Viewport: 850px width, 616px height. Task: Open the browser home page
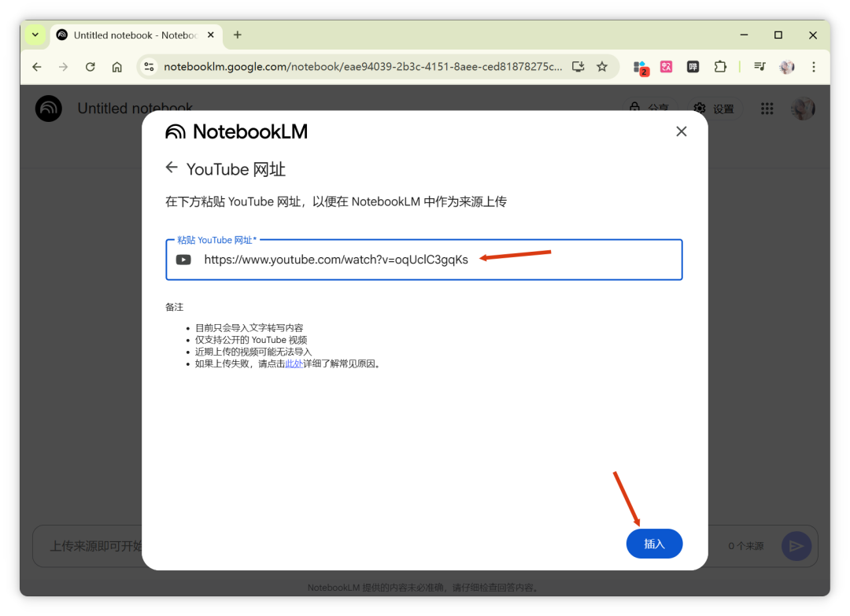(x=117, y=67)
